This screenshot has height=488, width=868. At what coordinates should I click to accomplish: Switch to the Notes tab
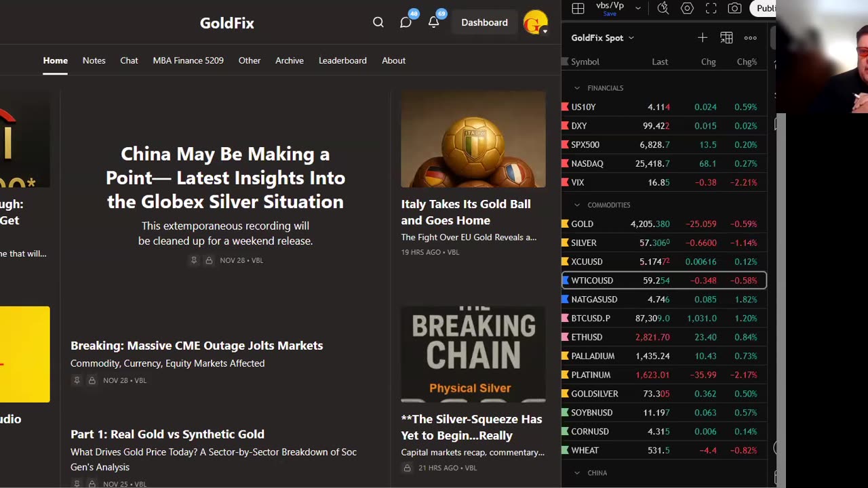94,60
